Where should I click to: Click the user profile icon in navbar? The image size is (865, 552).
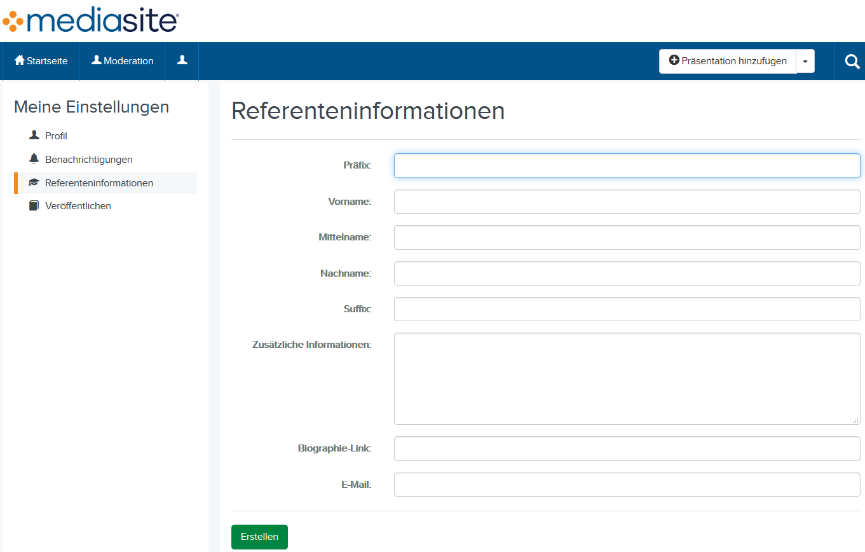coord(182,60)
